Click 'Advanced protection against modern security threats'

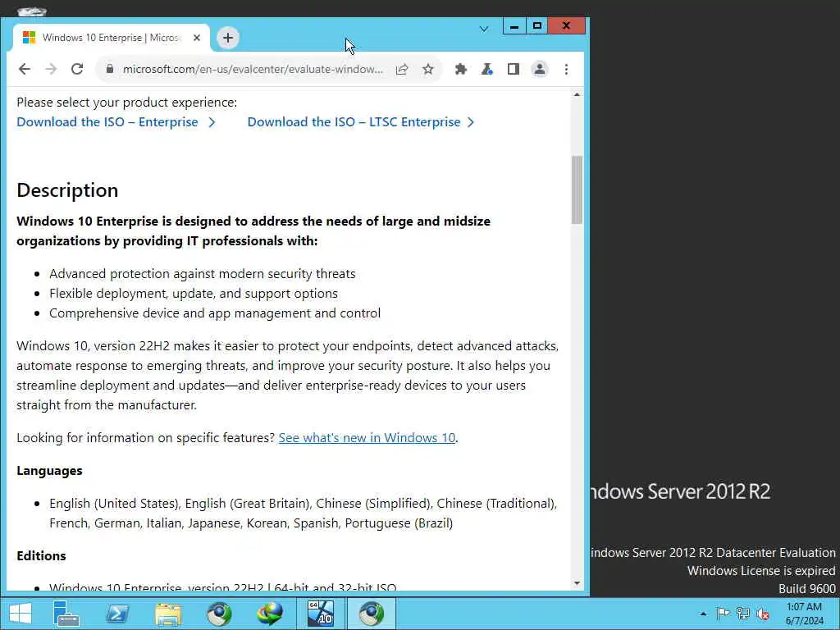click(x=203, y=274)
